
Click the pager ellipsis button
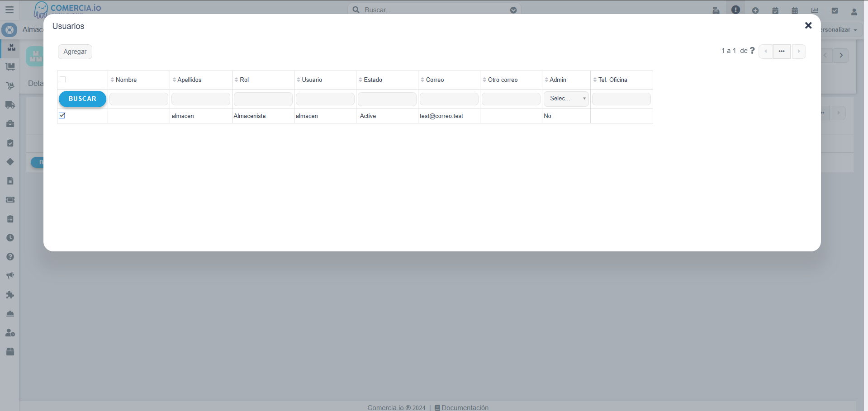pos(782,51)
